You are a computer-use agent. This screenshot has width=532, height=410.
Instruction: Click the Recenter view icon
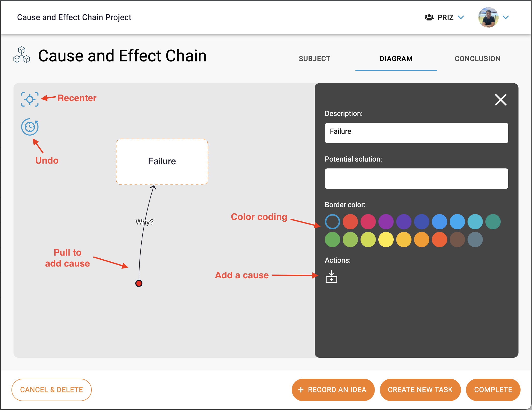coord(29,98)
